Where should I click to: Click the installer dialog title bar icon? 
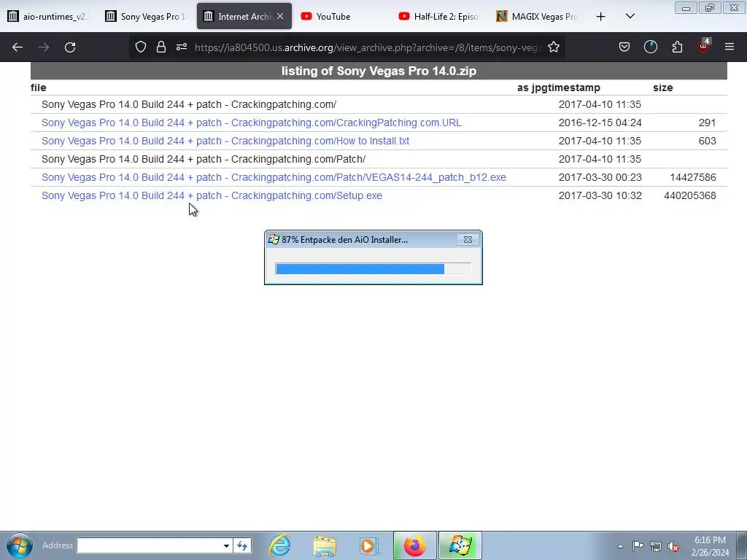coord(274,239)
